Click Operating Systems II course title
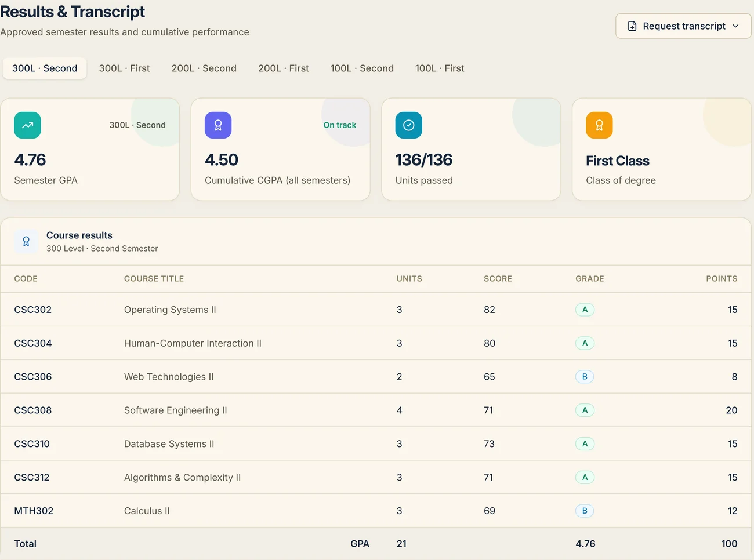This screenshot has width=754, height=560. (x=170, y=310)
